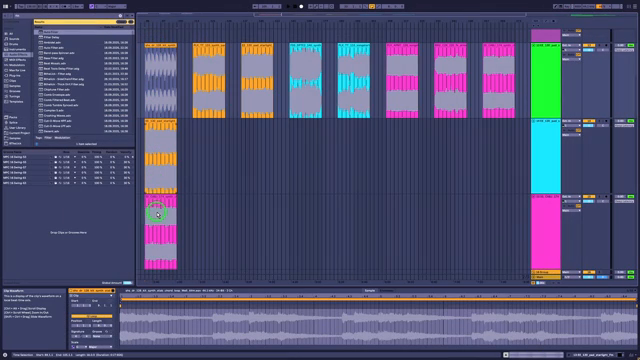The image size is (640, 360).
Task: Toggle the Arrangement Loop switch
Action: pyautogui.click(x=372, y=7)
